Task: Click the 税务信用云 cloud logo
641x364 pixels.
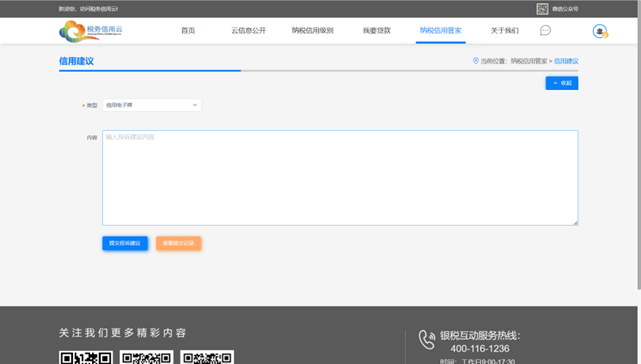Action: (91, 31)
